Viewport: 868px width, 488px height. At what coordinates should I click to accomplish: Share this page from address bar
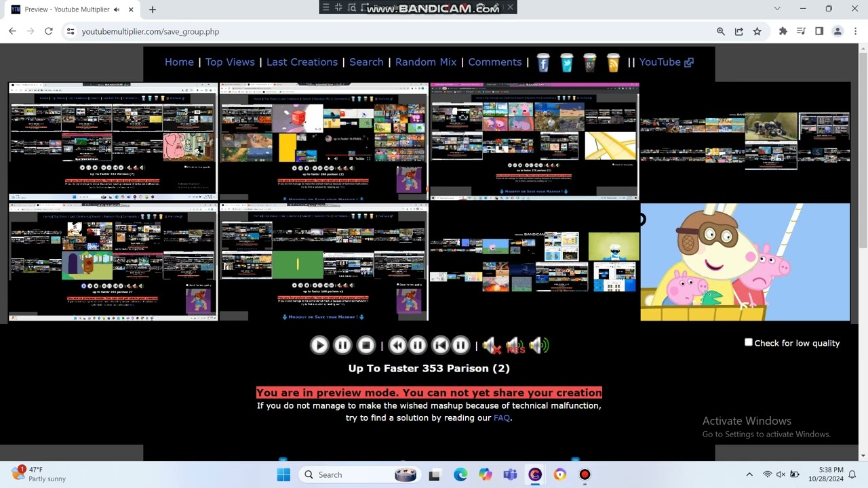pyautogui.click(x=739, y=31)
